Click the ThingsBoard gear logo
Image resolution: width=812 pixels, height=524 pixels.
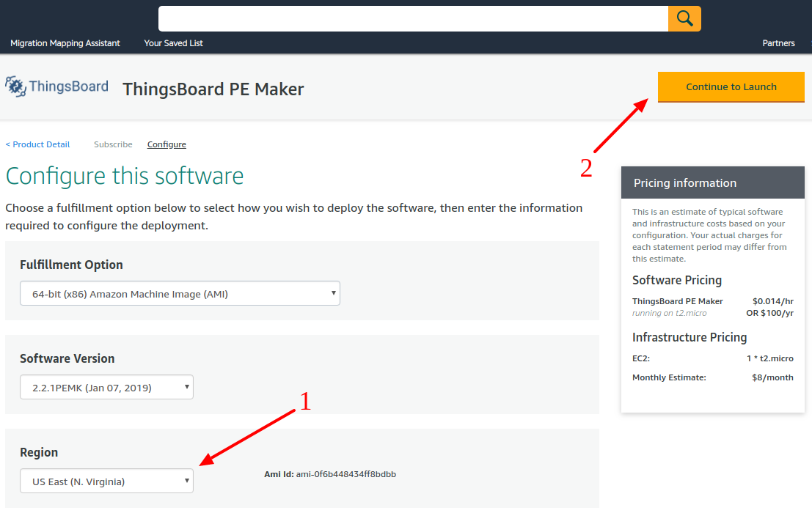coord(16,86)
